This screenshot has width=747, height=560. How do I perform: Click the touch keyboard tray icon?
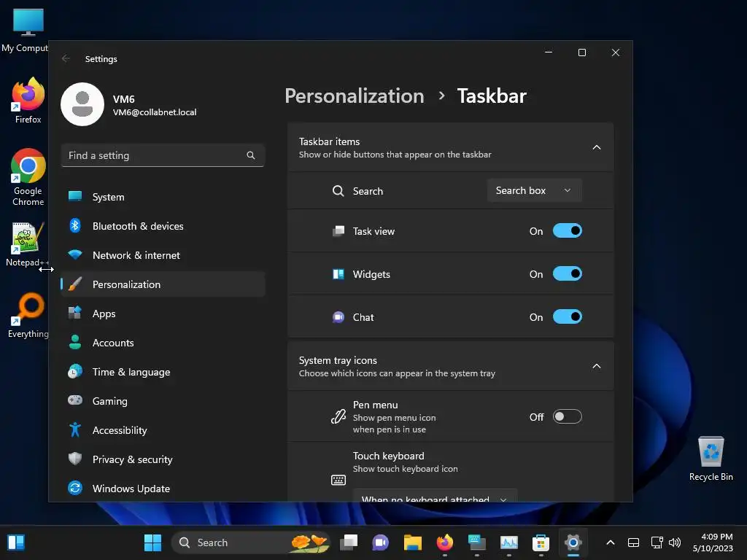coord(633,542)
